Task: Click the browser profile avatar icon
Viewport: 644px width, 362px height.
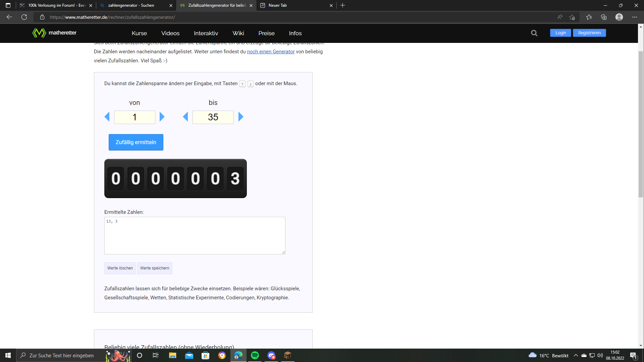Action: click(619, 17)
